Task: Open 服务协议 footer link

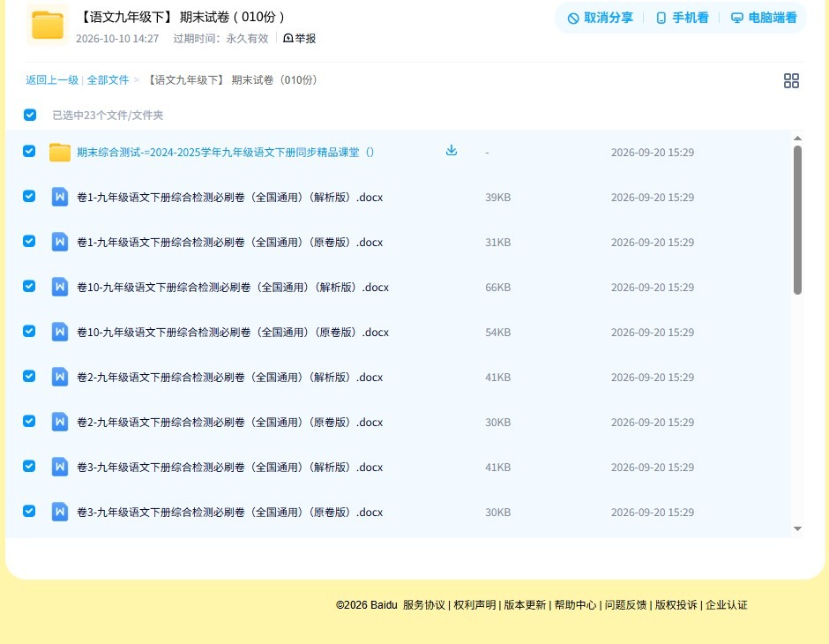Action: (424, 605)
